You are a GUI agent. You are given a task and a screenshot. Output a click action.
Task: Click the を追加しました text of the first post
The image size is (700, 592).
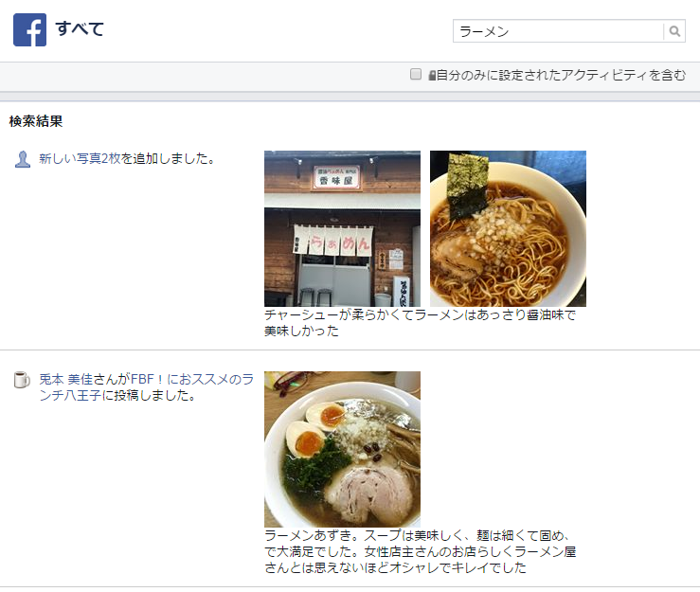169,158
